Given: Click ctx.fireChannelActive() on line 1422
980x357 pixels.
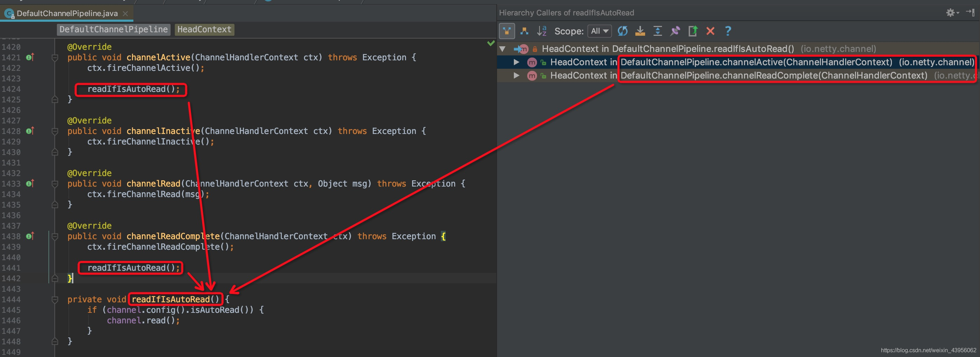Looking at the screenshot, I should 146,68.
